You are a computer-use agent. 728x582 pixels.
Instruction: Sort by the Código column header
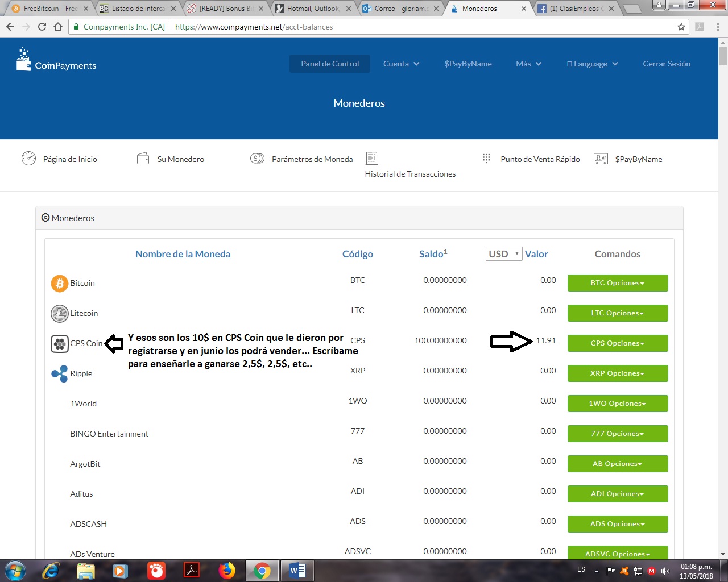tap(358, 254)
